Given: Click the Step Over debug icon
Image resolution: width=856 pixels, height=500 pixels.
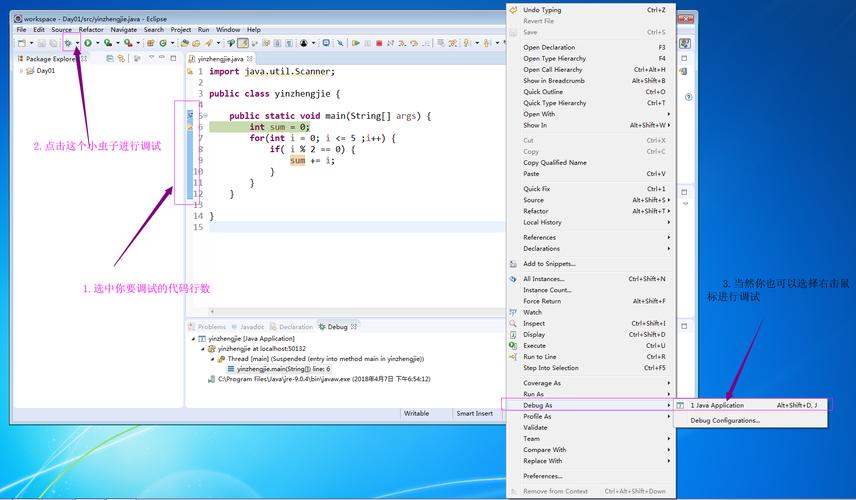Looking at the screenshot, I should pyautogui.click(x=414, y=43).
